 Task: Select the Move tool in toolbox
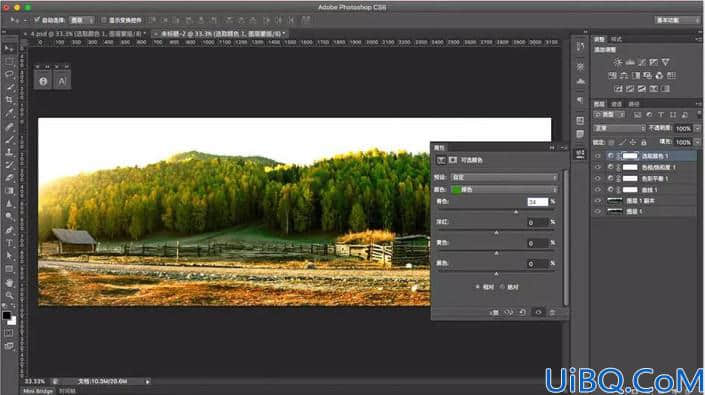coord(9,49)
